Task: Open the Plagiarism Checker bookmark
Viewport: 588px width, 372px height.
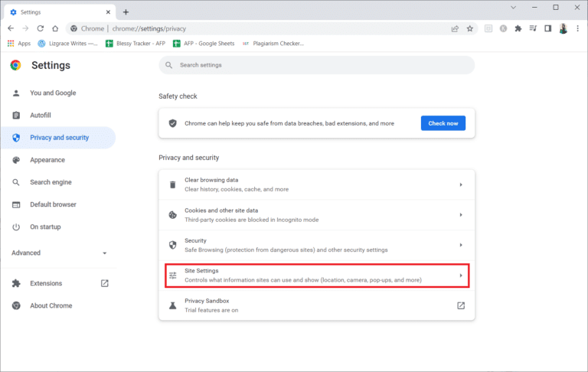Action: click(273, 44)
